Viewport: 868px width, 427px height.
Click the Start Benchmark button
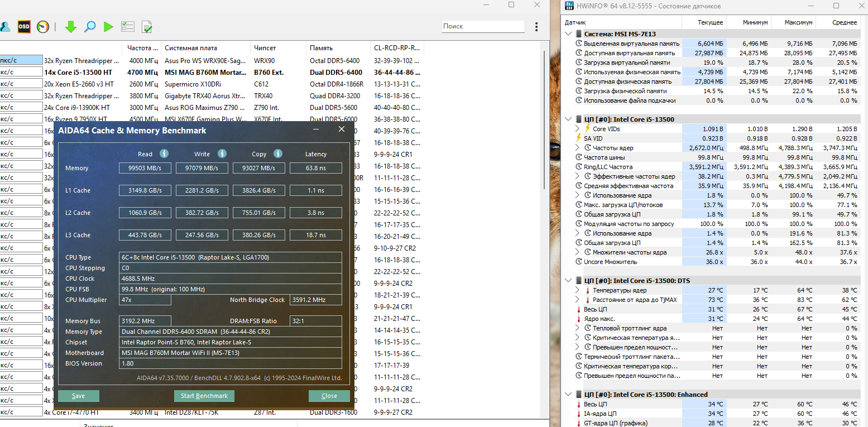click(204, 396)
